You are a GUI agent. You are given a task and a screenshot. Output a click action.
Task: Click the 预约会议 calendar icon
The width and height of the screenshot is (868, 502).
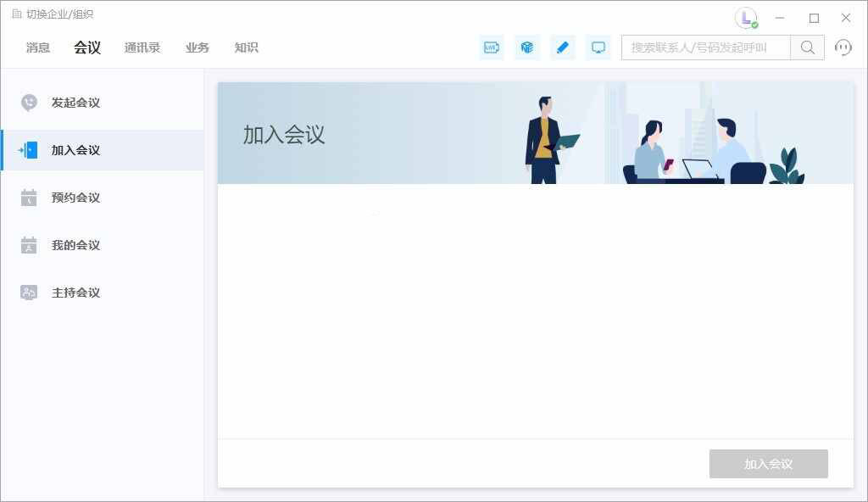(x=28, y=197)
